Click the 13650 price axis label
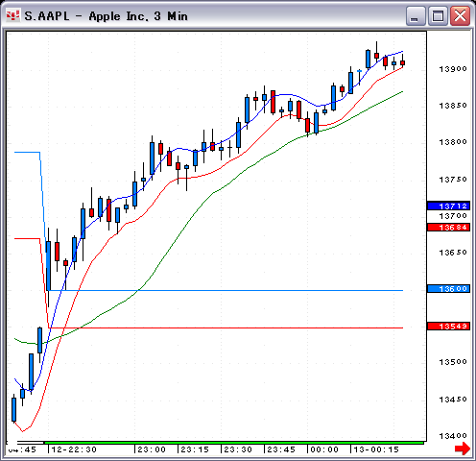 (x=453, y=253)
